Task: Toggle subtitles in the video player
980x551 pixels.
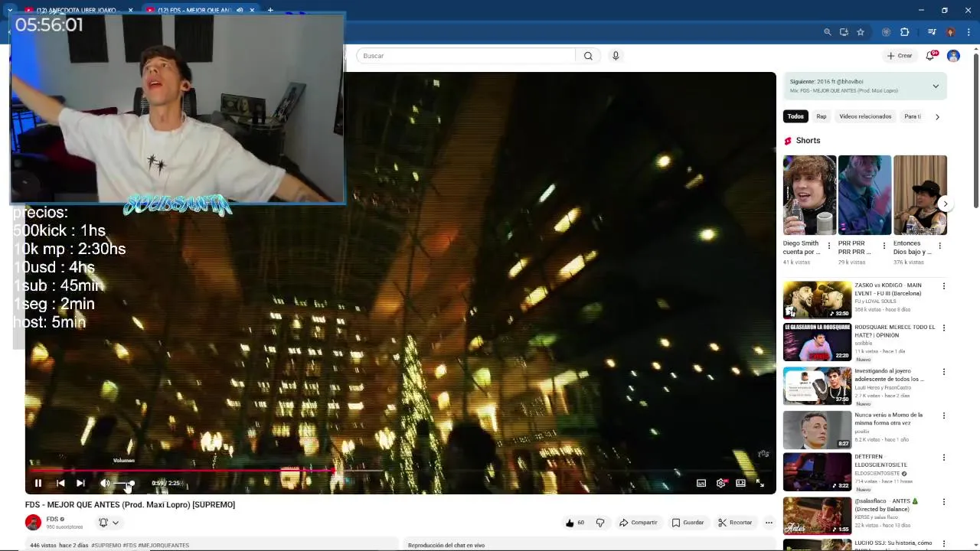Action: coord(701,483)
